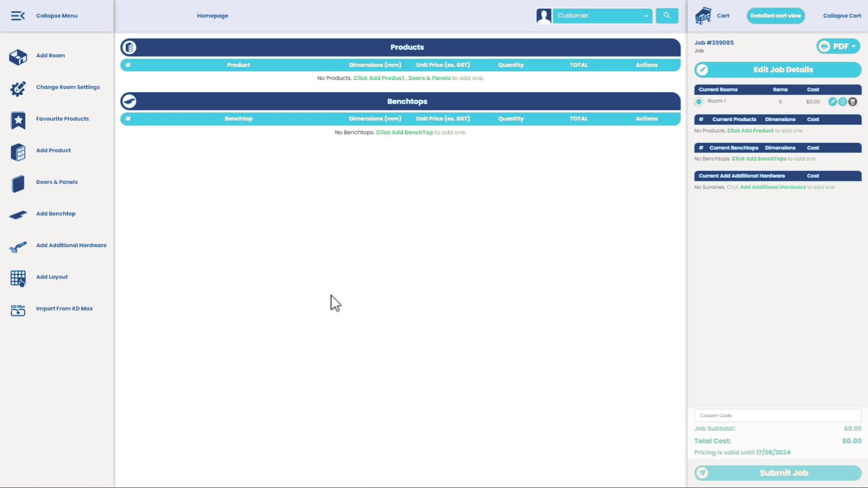Viewport: 868px width, 488px height.
Task: Click 'Click Add BenchTops' link in cart
Action: 759,159
